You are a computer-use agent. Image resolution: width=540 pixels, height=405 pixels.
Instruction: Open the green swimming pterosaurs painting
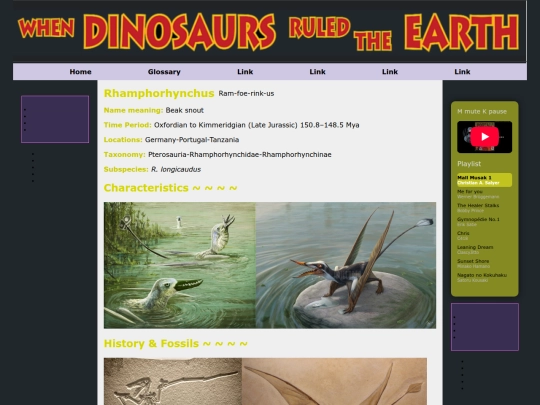(180, 265)
